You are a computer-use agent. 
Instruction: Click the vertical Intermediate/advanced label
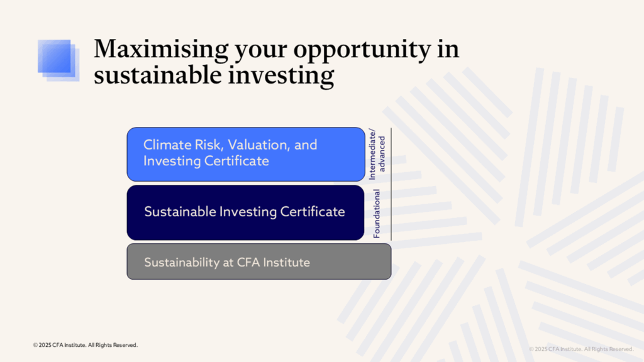click(377, 155)
